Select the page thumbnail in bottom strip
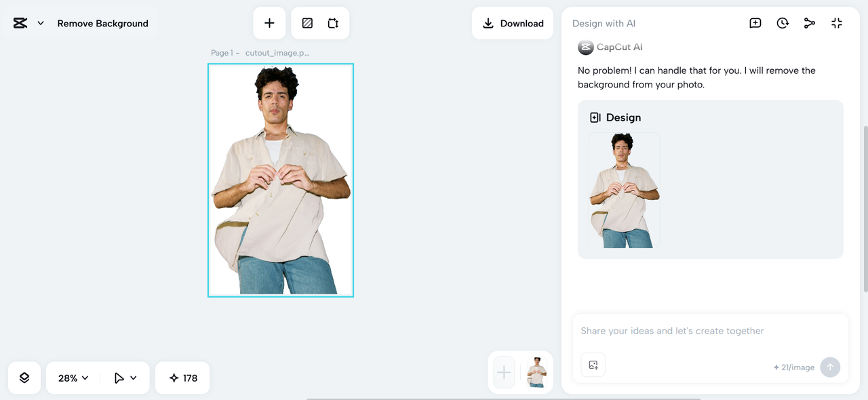Image resolution: width=868 pixels, height=400 pixels. click(537, 372)
